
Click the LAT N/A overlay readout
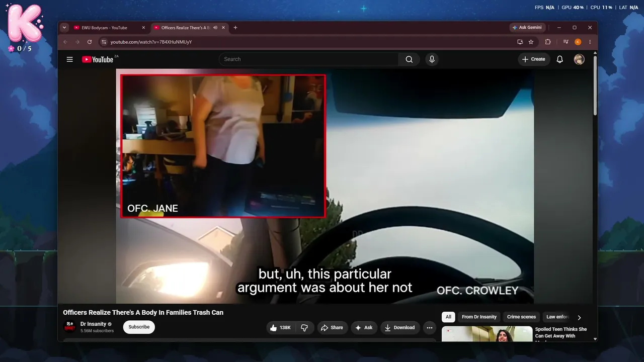click(628, 8)
